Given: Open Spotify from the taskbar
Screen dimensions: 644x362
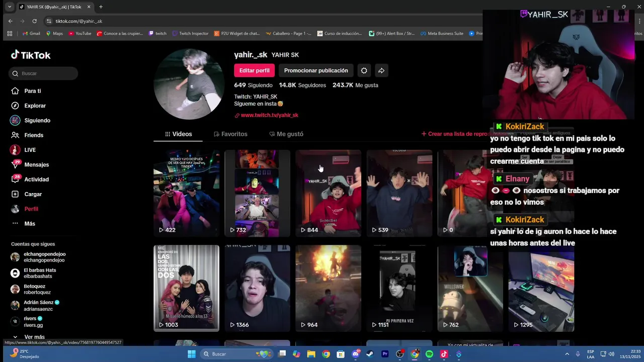Looking at the screenshot, I should click(429, 354).
